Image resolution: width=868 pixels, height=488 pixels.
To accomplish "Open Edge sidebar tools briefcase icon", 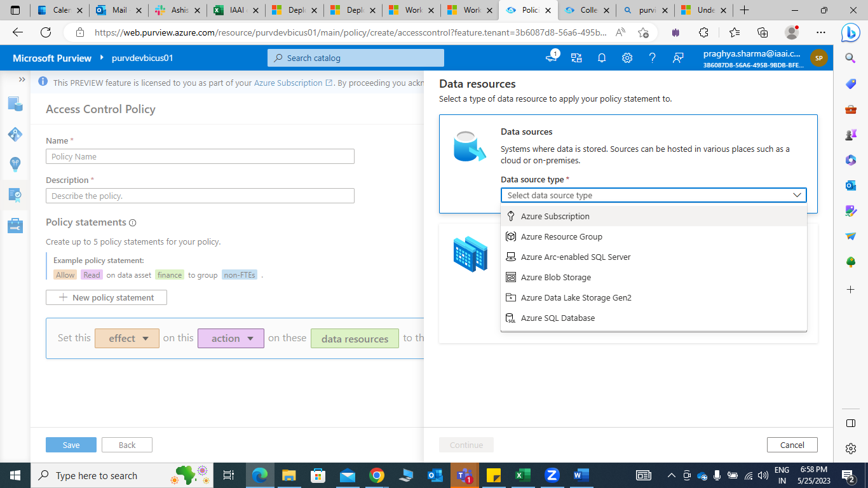I will click(851, 109).
